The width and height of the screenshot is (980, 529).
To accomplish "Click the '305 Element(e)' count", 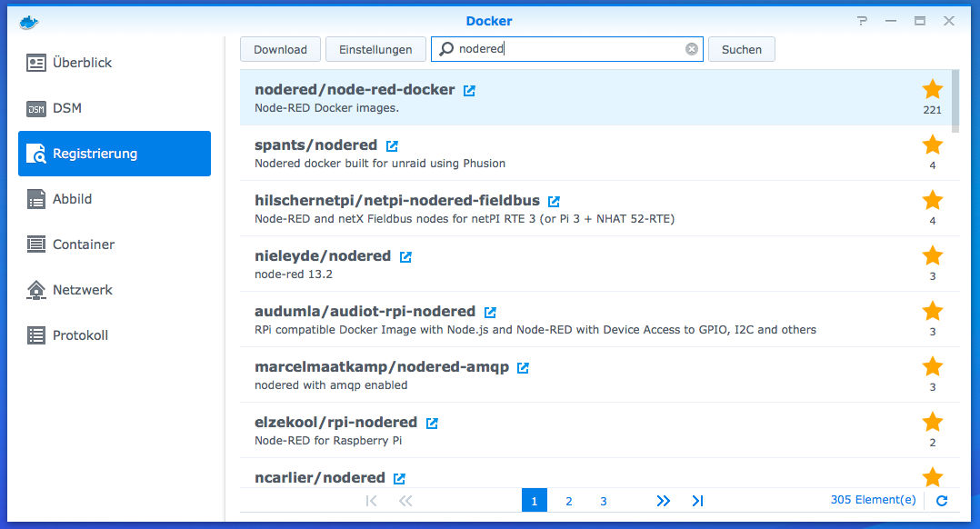I will (873, 500).
